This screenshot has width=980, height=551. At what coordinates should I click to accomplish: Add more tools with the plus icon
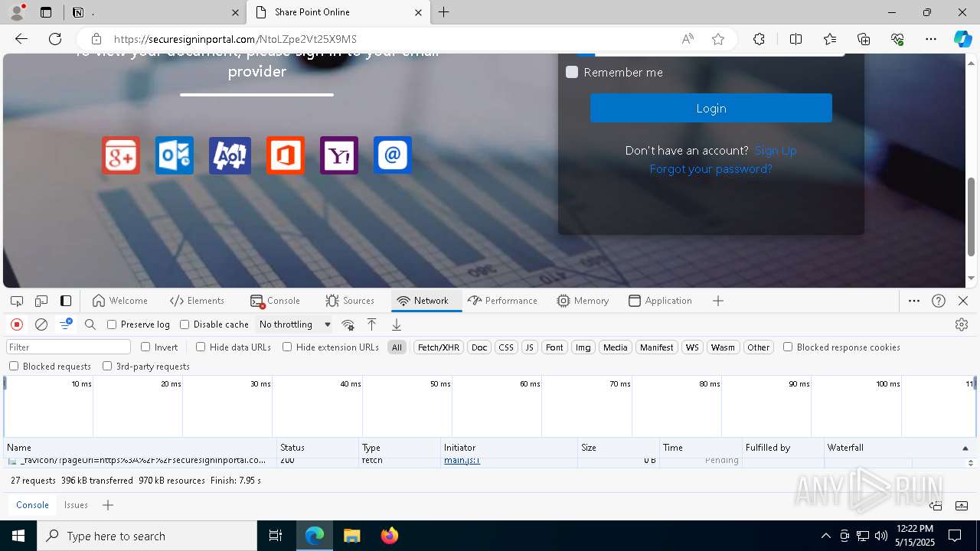pyautogui.click(x=718, y=301)
